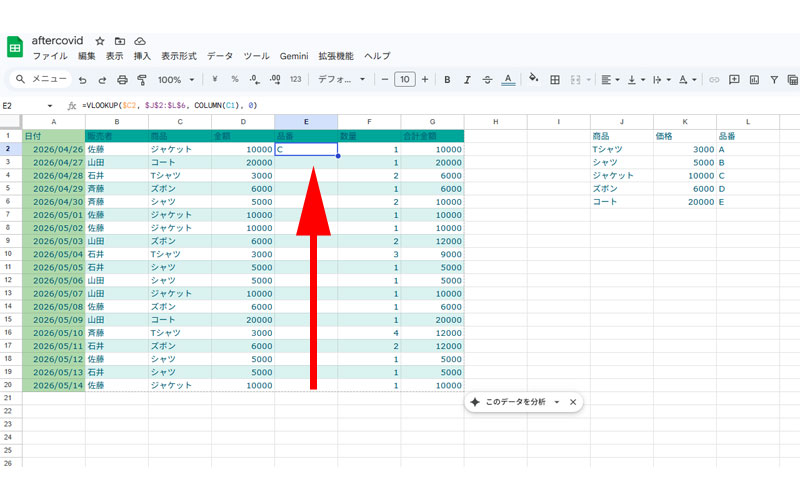Open the borders tool
The height and width of the screenshot is (500, 800).
(555, 80)
